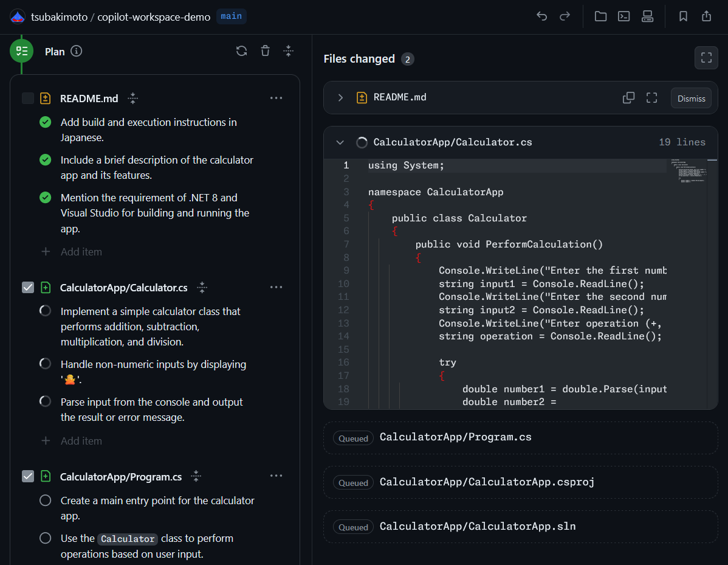The image size is (728, 565).
Task: Click the Files changed count badge
Action: pos(408,59)
